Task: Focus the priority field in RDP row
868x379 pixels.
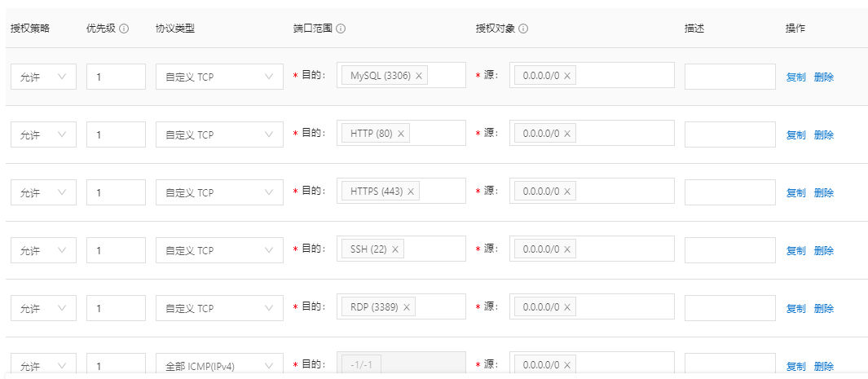Action: coord(117,307)
